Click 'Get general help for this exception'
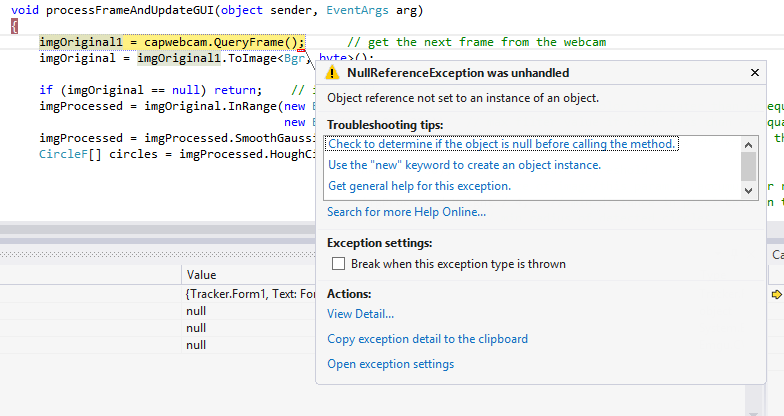Screen dimensions: 784x416 419,186
